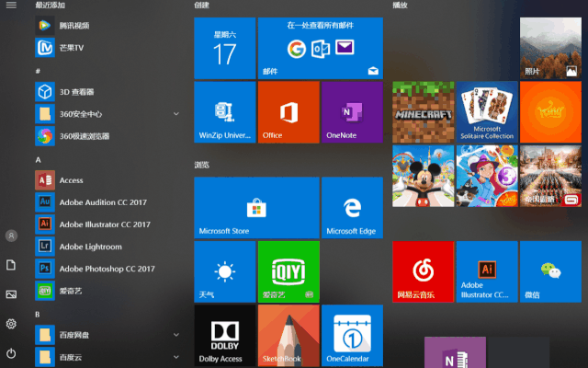Image resolution: width=588 pixels, height=368 pixels.
Task: Open the Bubble Witch 3 game tile
Action: (487, 176)
